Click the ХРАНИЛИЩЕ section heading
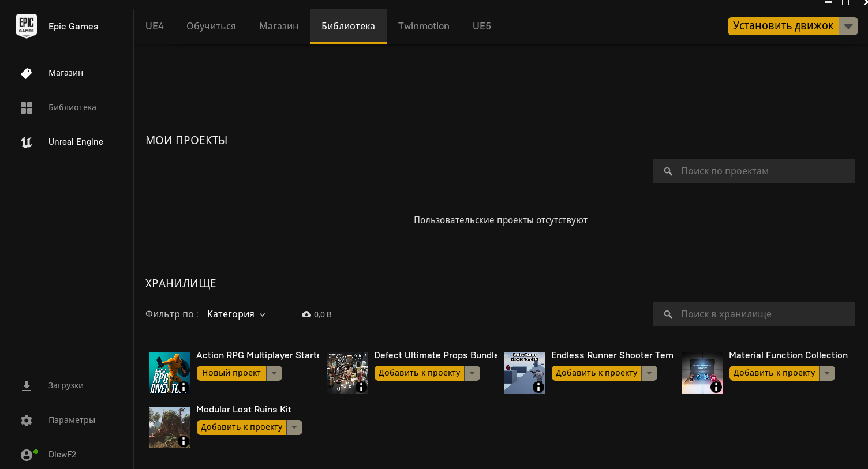This screenshot has width=868, height=469. pyautogui.click(x=181, y=284)
